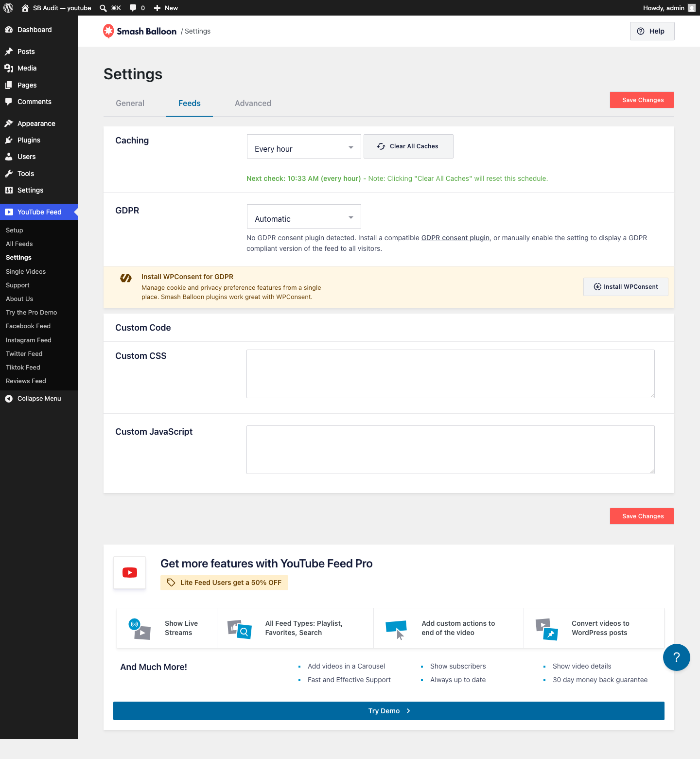
Task: Click the Posts pushpin icon
Action: [9, 52]
